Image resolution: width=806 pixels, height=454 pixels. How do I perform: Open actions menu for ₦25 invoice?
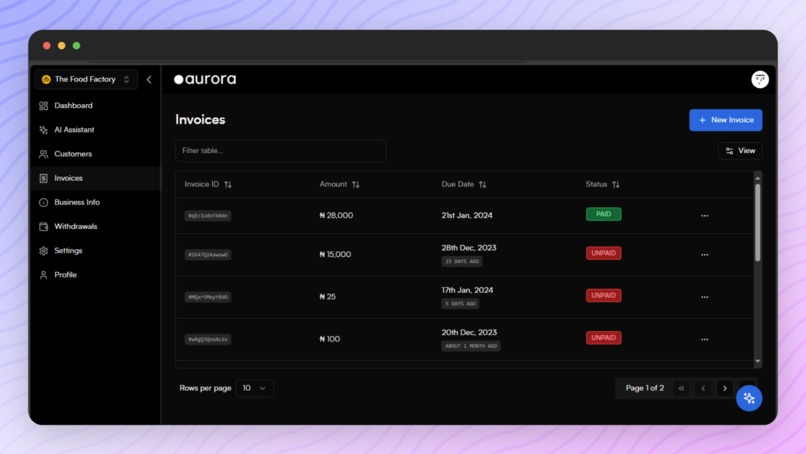coord(704,297)
